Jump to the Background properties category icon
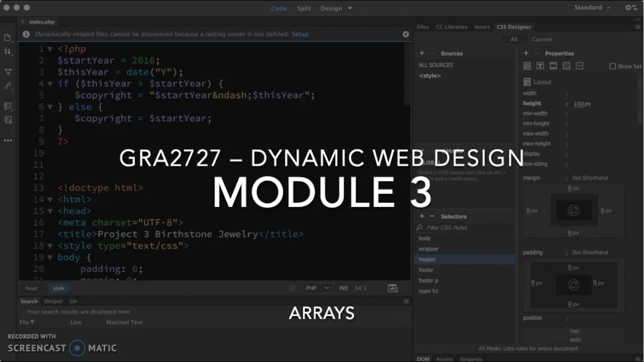Image resolution: width=644 pixels, height=362 pixels. click(566, 66)
